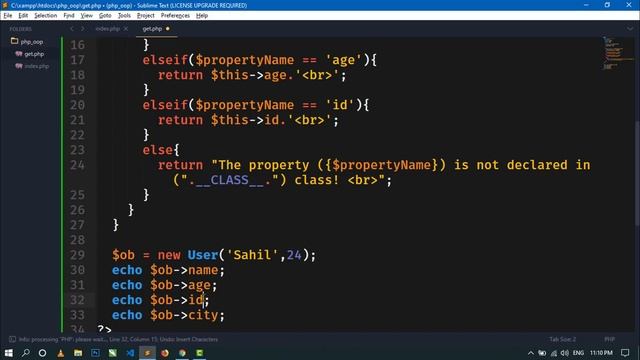Open the tab list dropdown arrow
Viewport: 640px width, 360px height.
pyautogui.click(x=630, y=29)
